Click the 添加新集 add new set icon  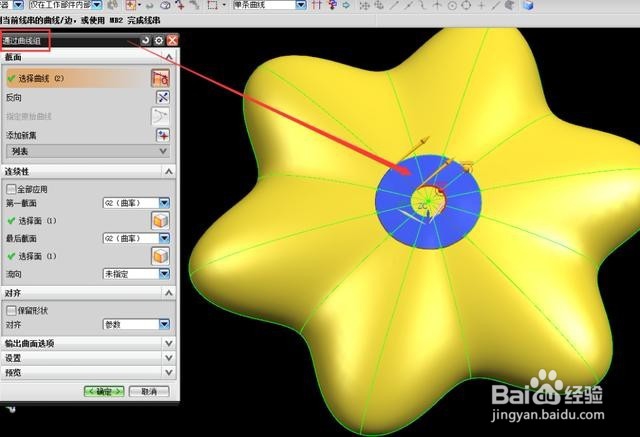(x=163, y=135)
